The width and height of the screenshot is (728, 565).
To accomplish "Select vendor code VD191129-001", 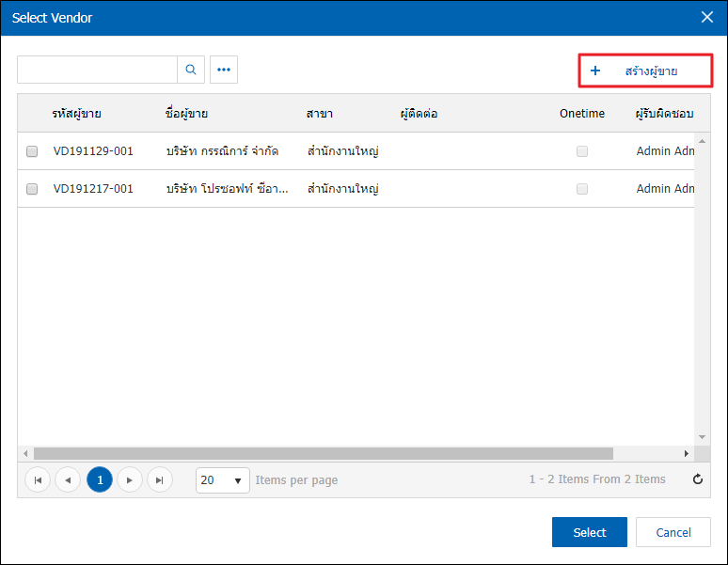I will (x=93, y=151).
